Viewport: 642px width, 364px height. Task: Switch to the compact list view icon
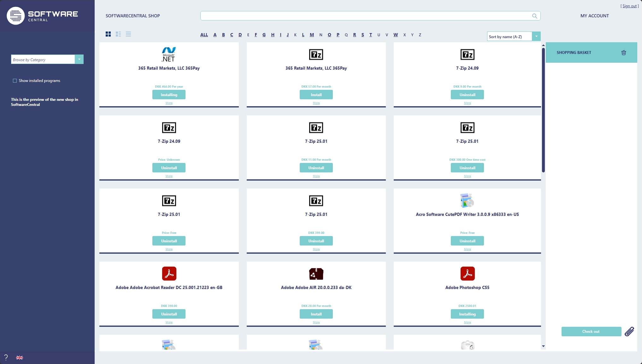click(x=128, y=34)
